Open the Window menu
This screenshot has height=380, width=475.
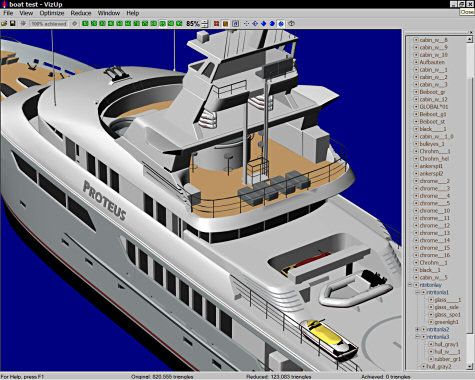[x=109, y=13]
